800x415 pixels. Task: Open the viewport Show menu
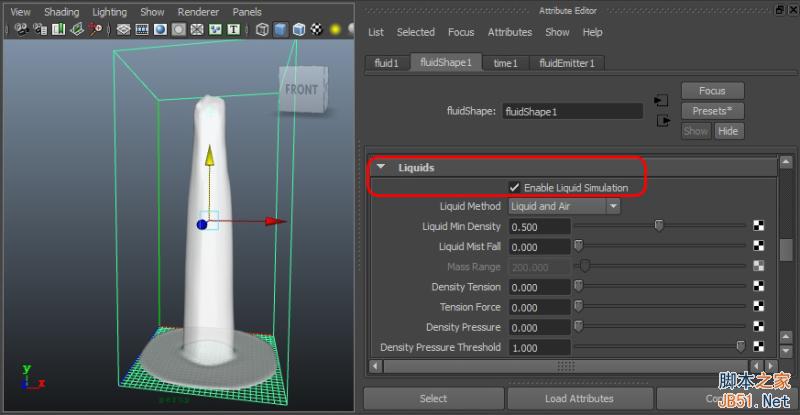click(x=152, y=12)
